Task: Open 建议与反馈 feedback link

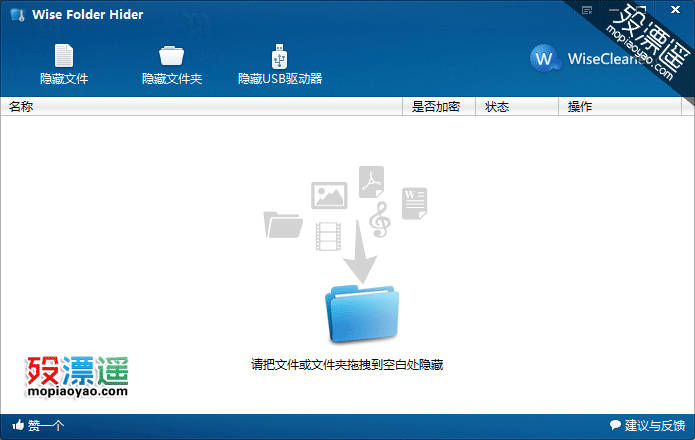Action: coord(648,425)
